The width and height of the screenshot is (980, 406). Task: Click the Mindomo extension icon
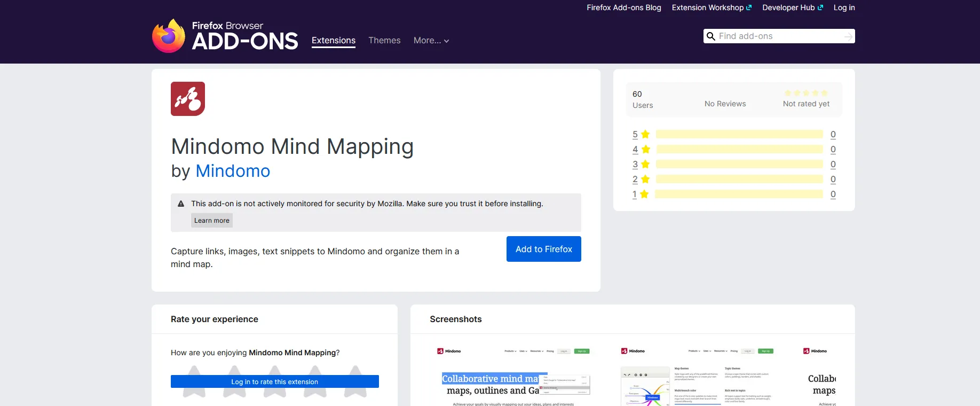tap(188, 99)
